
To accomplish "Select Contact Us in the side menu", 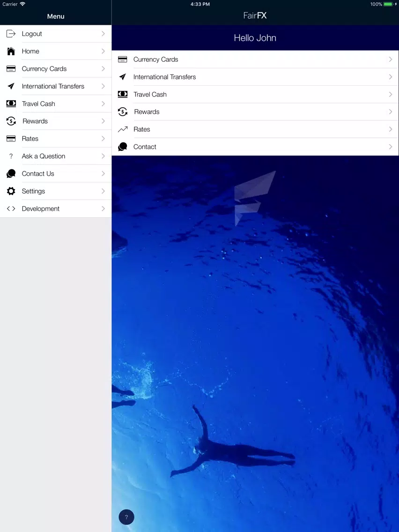I will click(56, 173).
